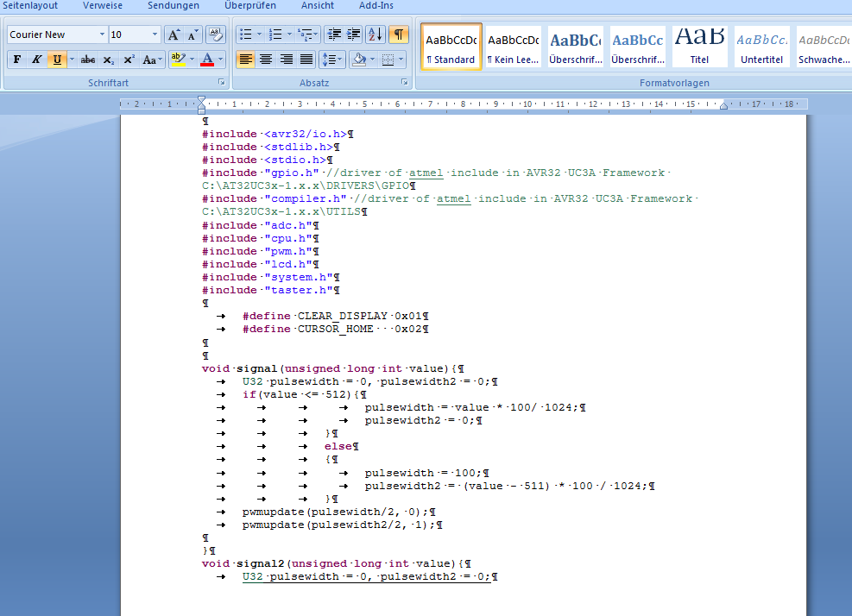The width and height of the screenshot is (852, 616).
Task: Toggle bold formatting (F button)
Action: (17, 60)
